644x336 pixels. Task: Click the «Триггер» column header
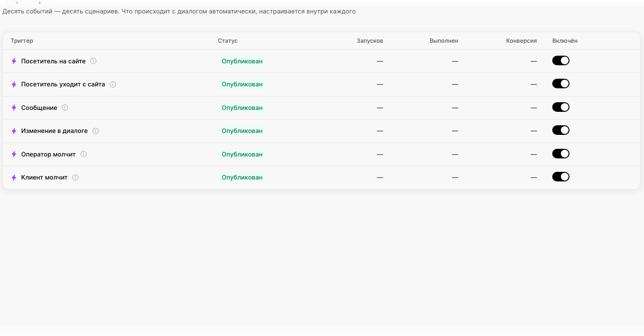point(22,41)
